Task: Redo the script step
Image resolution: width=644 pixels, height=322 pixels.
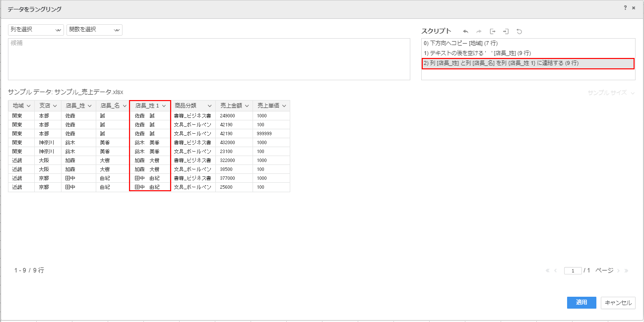Action: 479,31
